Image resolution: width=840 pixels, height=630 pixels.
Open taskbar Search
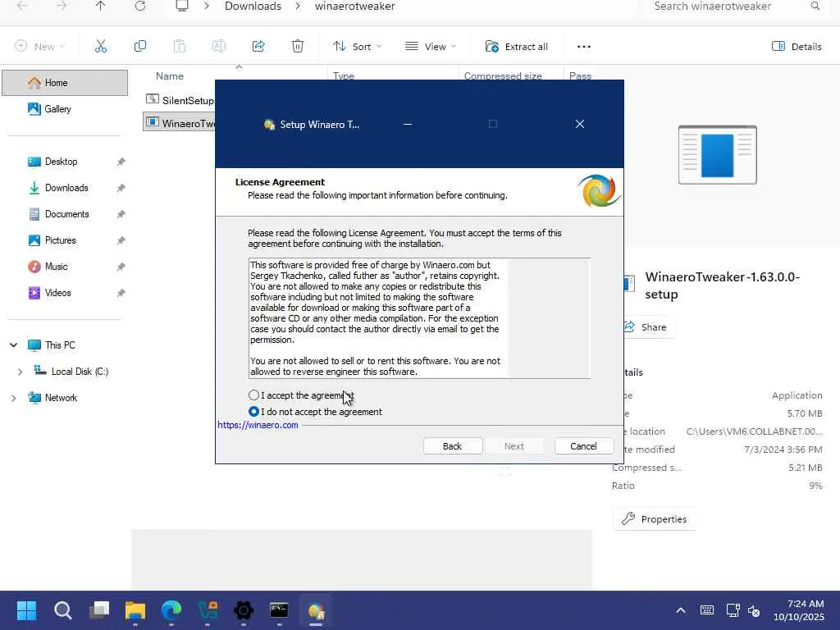[x=62, y=610]
